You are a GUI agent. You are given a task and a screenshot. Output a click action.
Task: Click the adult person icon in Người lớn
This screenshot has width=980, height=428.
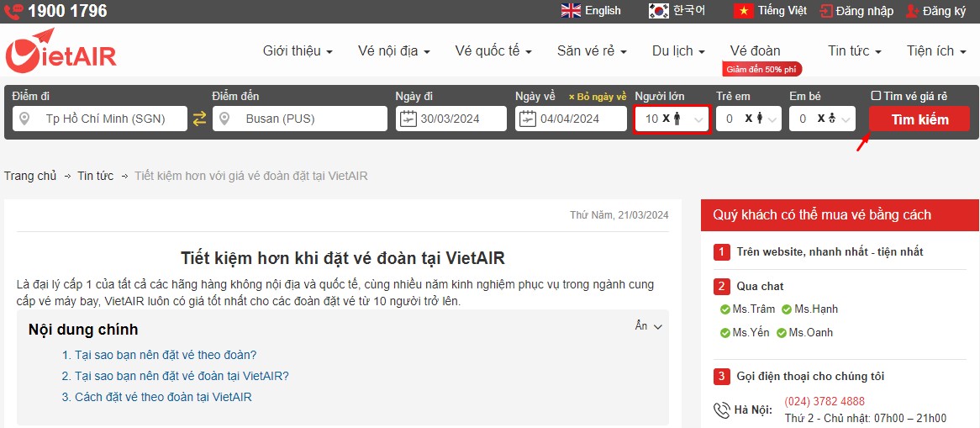[x=677, y=119]
